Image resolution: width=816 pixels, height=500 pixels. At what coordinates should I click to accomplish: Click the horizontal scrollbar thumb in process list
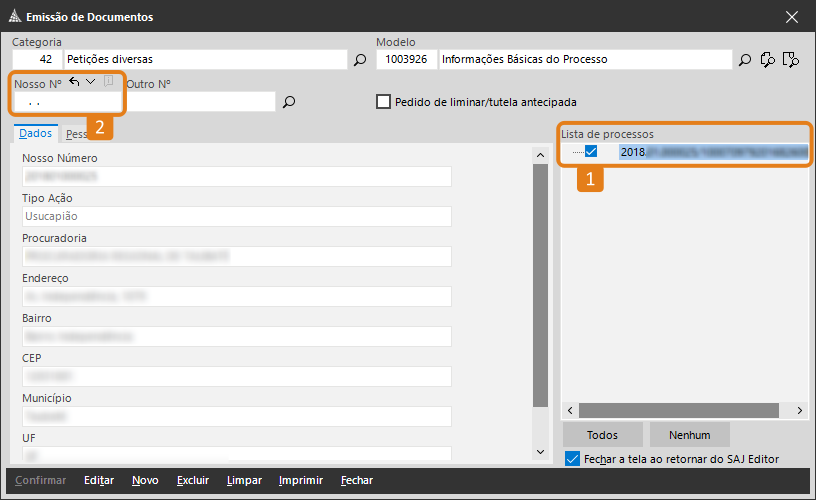pyautogui.click(x=677, y=411)
